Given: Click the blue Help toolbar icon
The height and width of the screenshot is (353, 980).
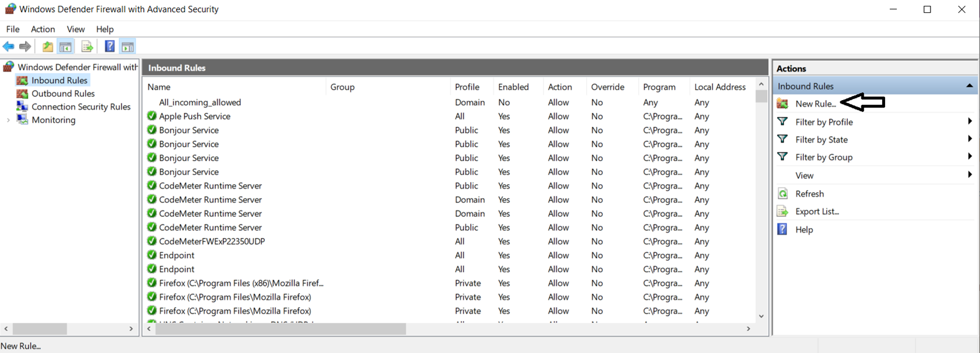Looking at the screenshot, I should [x=109, y=47].
